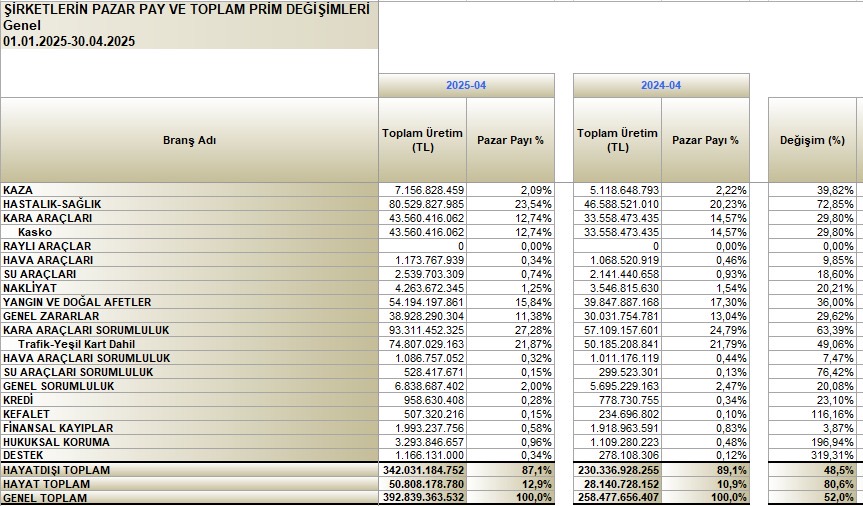Image resolution: width=863 pixels, height=506 pixels.
Task: Click Toplam Üretim (TL) header under 2025-04
Action: pyautogui.click(x=422, y=140)
